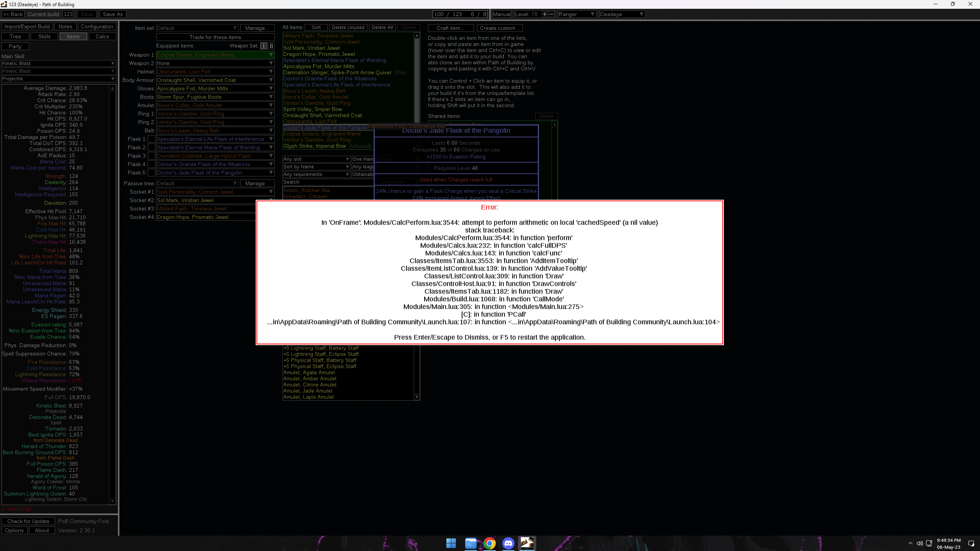Open Discord from the taskbar
The width and height of the screenshot is (980, 551).
click(x=508, y=543)
